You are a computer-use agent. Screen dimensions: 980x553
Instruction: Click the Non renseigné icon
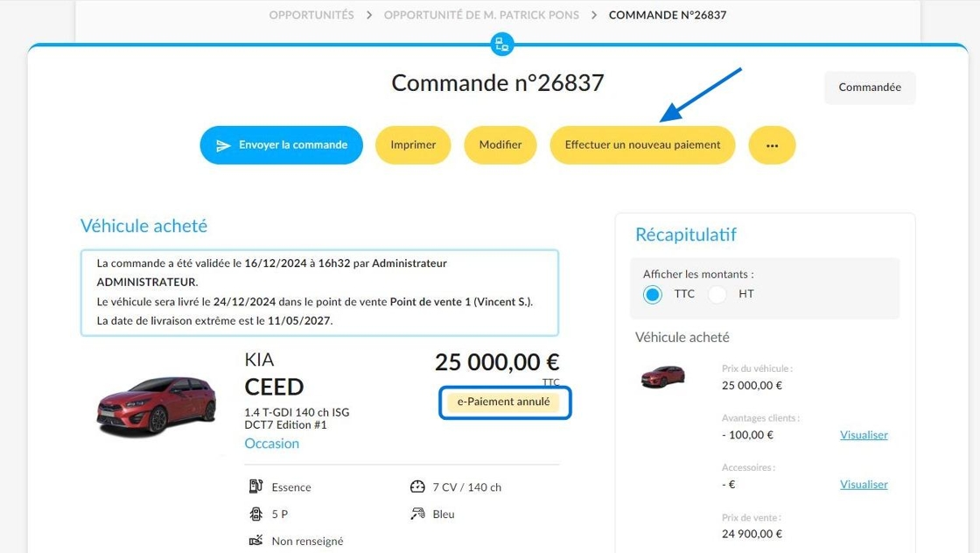(255, 541)
